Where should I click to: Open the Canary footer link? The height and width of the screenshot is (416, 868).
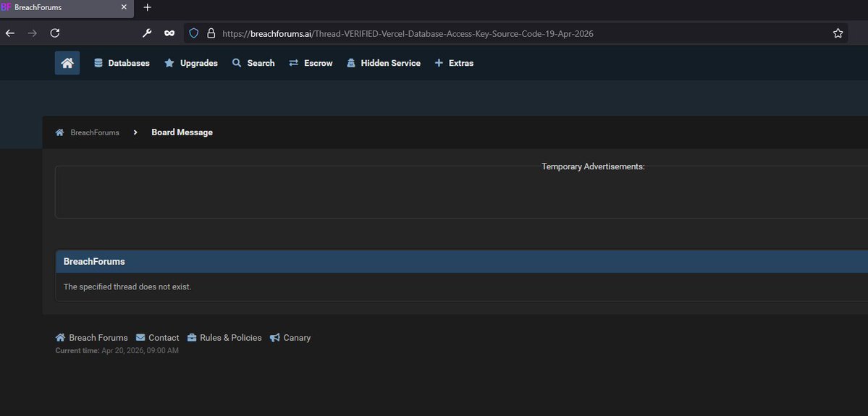pyautogui.click(x=297, y=338)
